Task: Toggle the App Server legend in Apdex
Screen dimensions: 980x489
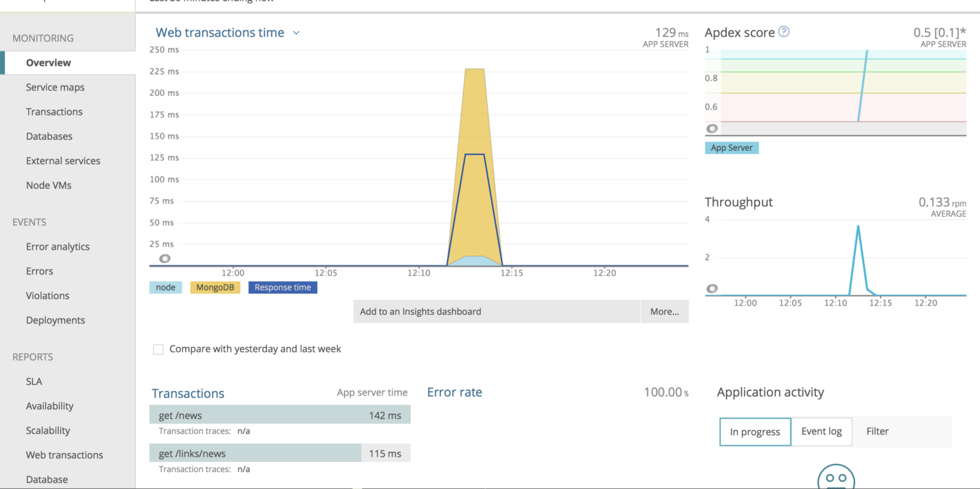Action: [x=731, y=148]
